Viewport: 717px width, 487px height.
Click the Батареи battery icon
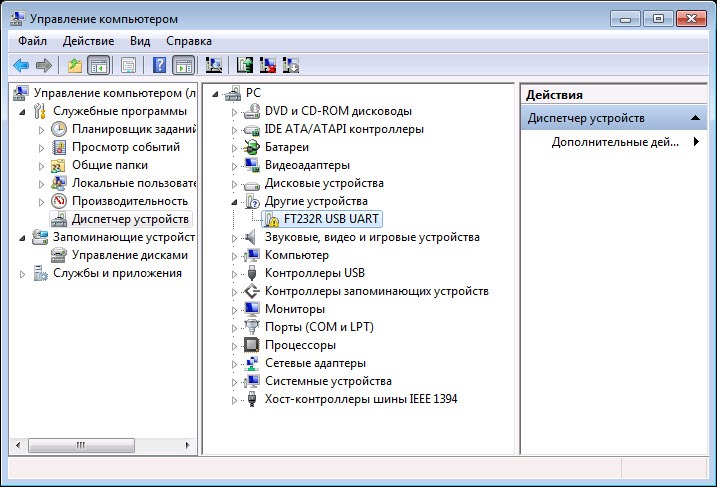(251, 147)
